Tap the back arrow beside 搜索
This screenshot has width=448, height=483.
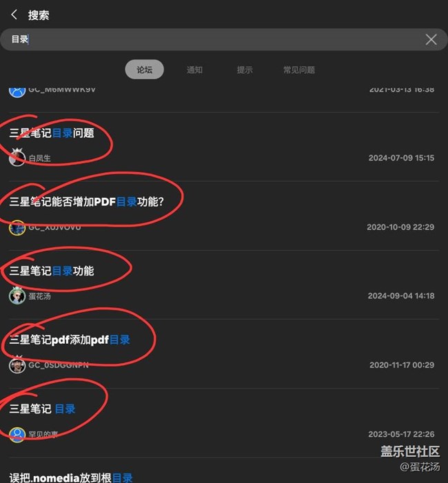click(14, 14)
